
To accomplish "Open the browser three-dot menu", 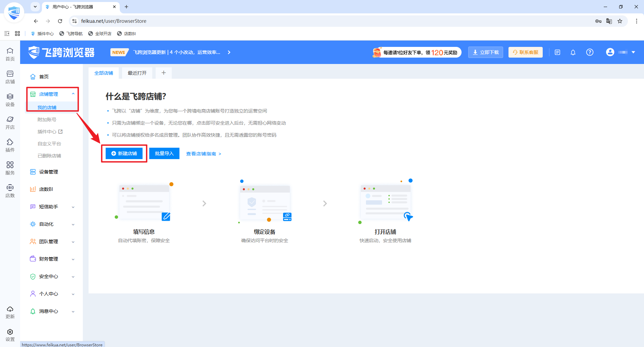I will tap(637, 21).
